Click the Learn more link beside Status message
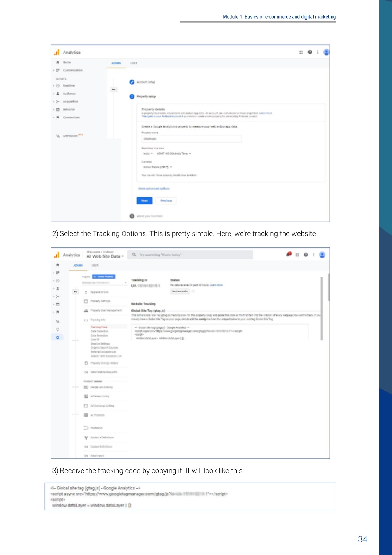The image size is (392, 555). click(x=216, y=285)
